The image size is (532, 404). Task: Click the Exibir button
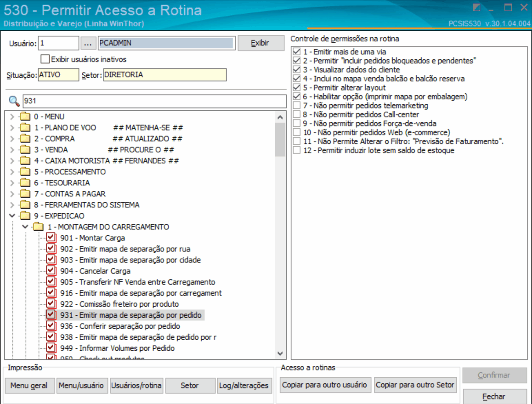260,43
